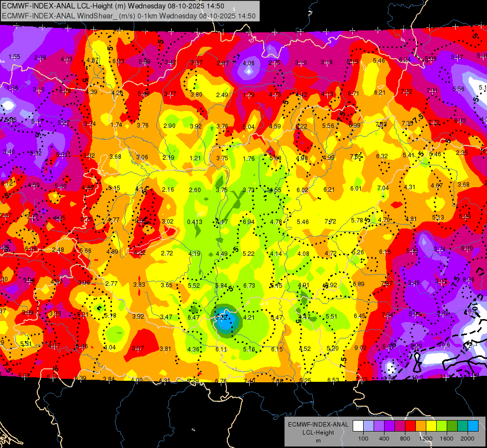Click the wind shear value 0.413
The height and width of the screenshot is (448, 487).
pyautogui.click(x=195, y=222)
